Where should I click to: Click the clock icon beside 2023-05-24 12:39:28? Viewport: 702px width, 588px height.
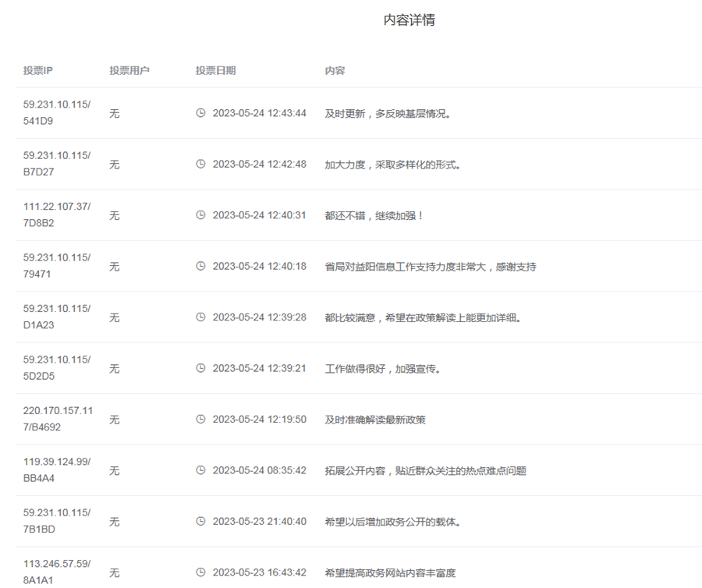[x=200, y=317]
